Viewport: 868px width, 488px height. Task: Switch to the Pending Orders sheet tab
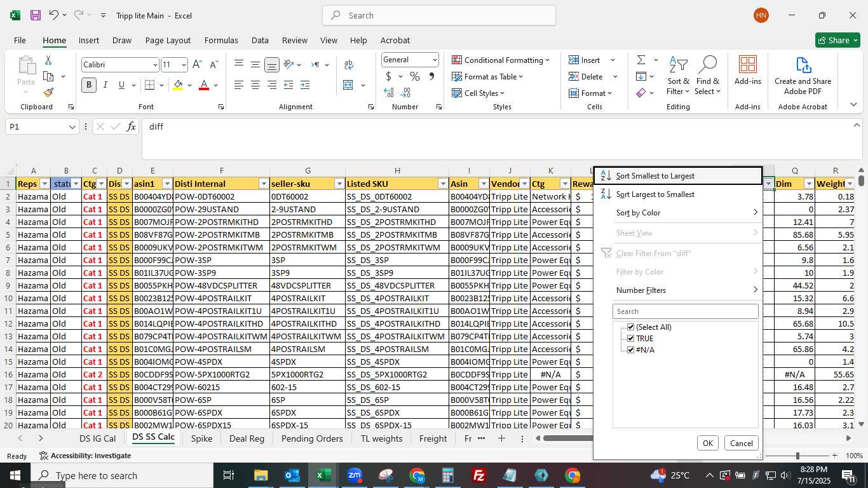(311, 438)
